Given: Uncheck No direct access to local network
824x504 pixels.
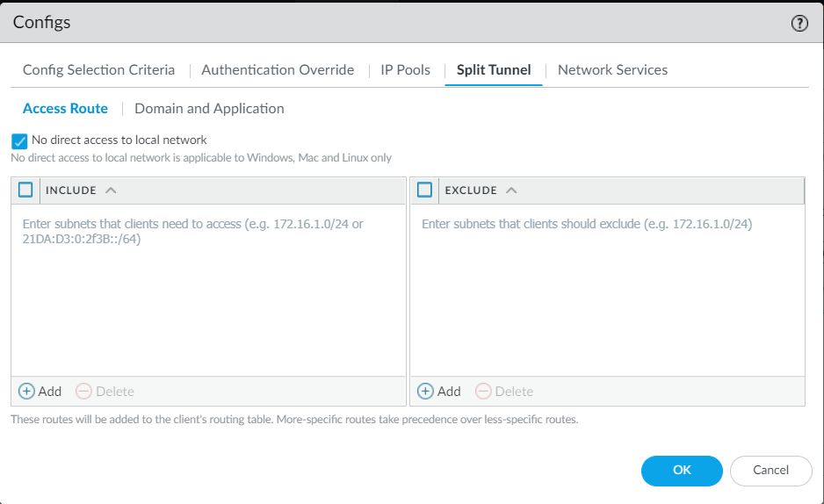Looking at the screenshot, I should pyautogui.click(x=20, y=140).
